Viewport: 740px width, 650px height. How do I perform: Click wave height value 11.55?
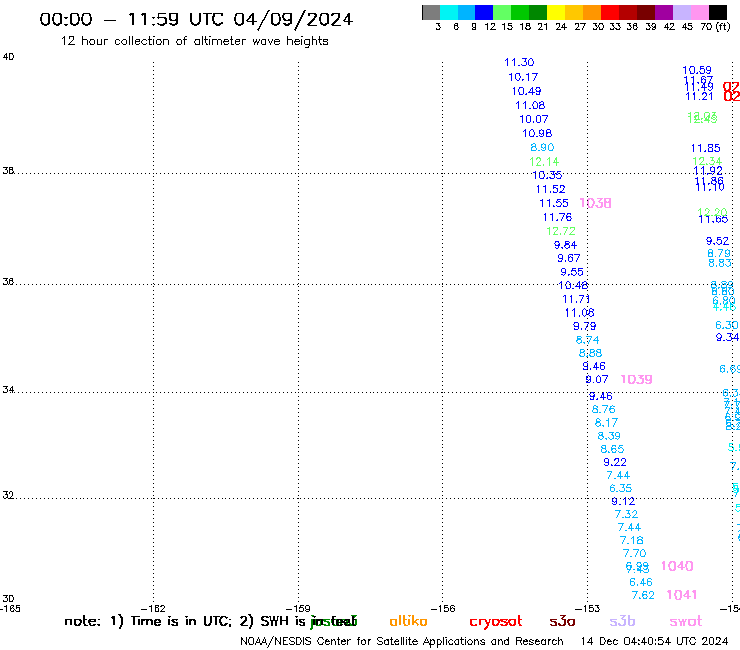coord(554,203)
